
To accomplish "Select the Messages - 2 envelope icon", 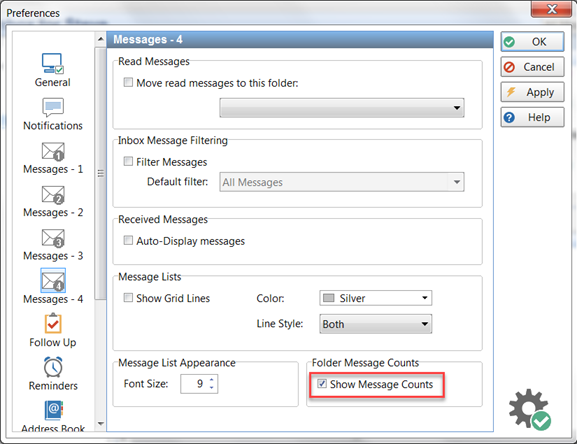I will click(x=53, y=195).
